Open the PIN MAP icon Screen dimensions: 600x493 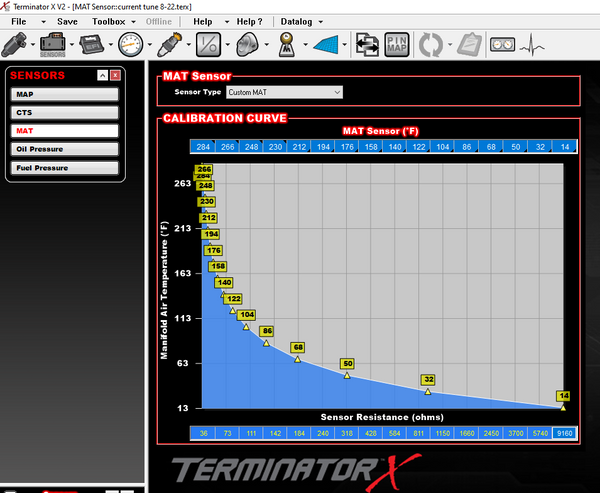click(400, 44)
